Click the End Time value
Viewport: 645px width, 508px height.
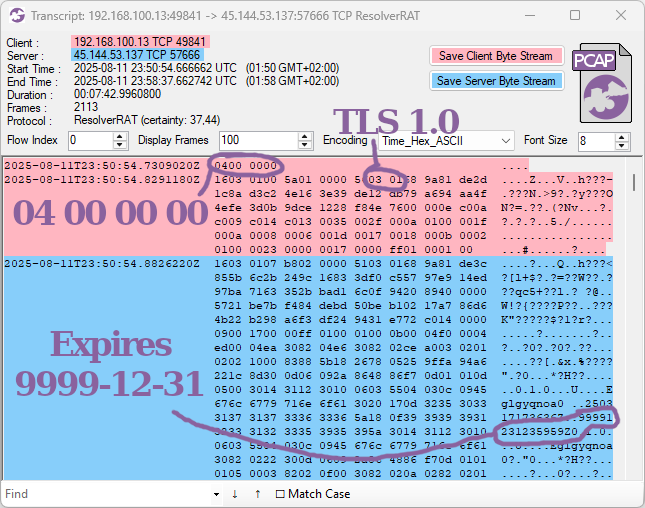point(206,81)
